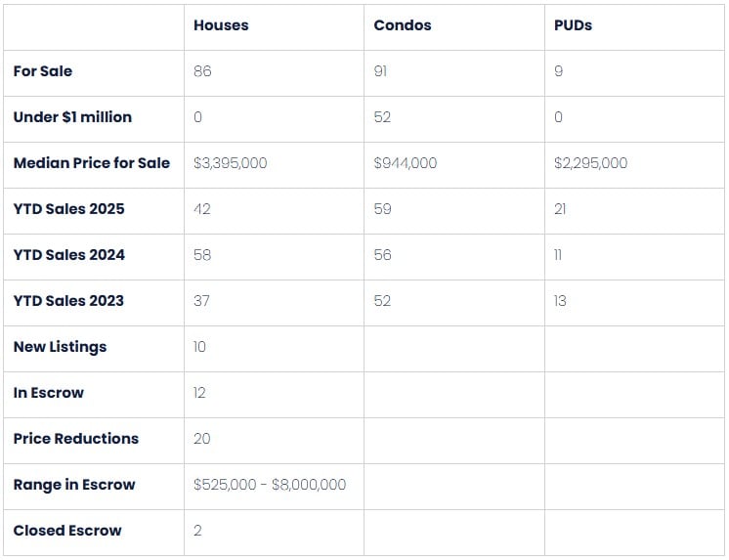The height and width of the screenshot is (560, 729).
Task: Select the YTD Sales 2025 row label
Action: [68, 209]
